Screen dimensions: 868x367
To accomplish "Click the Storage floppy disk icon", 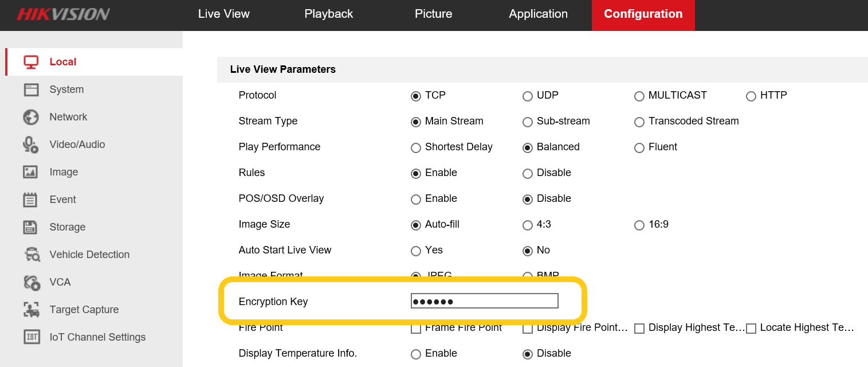I will (x=30, y=227).
